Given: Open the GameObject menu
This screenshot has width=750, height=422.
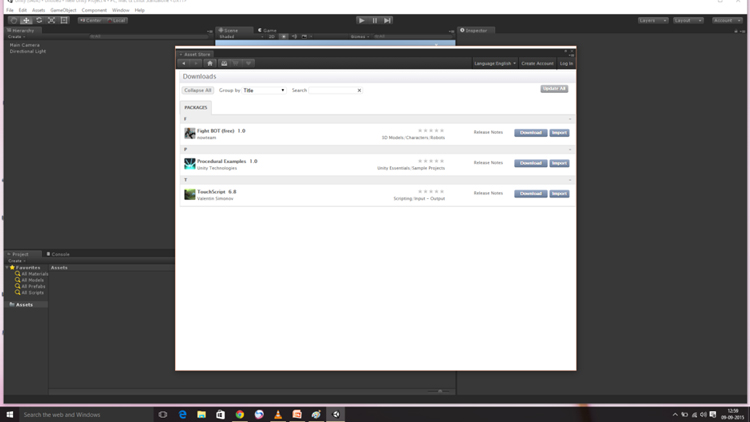Looking at the screenshot, I should coord(63,10).
